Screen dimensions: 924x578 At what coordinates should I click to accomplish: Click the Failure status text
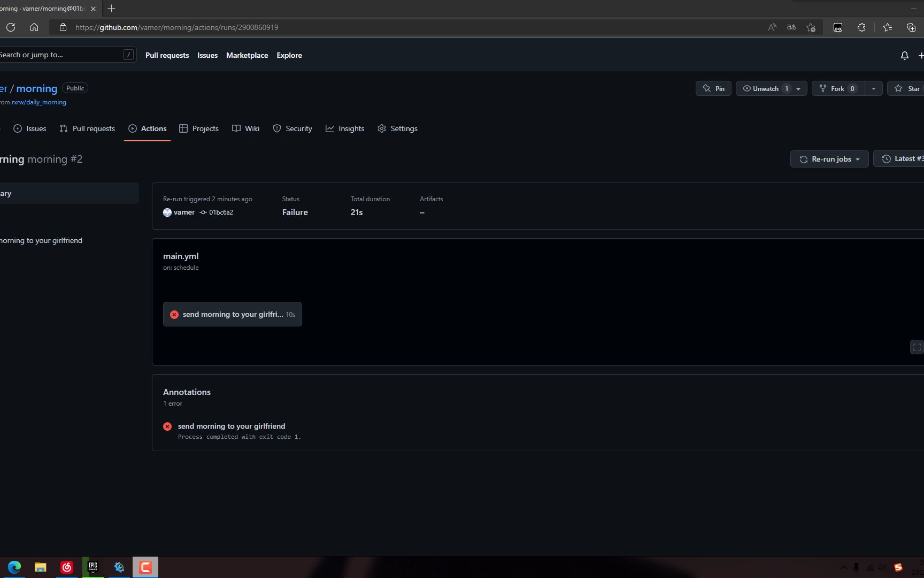pos(295,212)
